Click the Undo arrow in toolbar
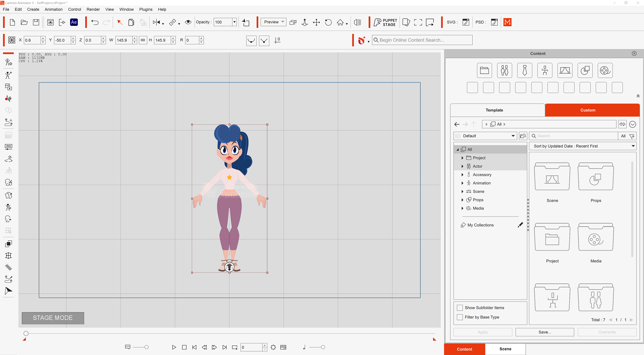This screenshot has width=644, height=355. click(95, 23)
